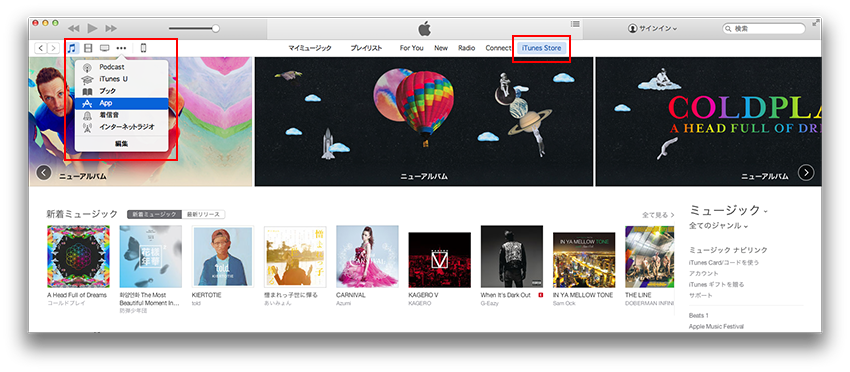Select the 新着ミュージック segment toggle
Image resolution: width=850 pixels, height=372 pixels.
pos(154,214)
